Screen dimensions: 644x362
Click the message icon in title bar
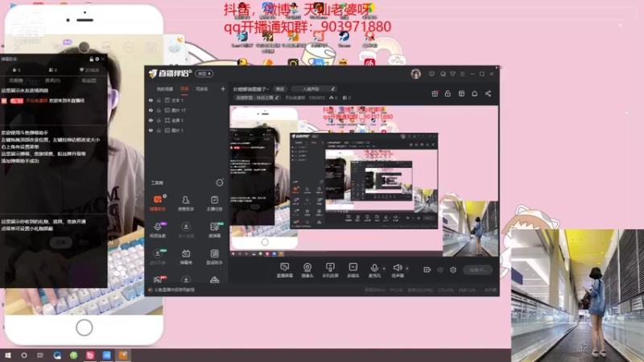point(431,74)
